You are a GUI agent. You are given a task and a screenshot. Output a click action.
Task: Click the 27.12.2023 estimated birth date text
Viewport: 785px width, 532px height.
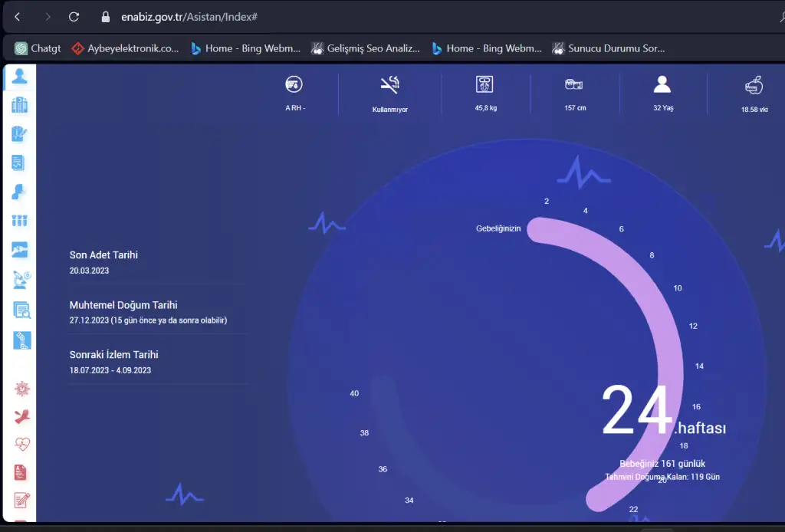148,320
